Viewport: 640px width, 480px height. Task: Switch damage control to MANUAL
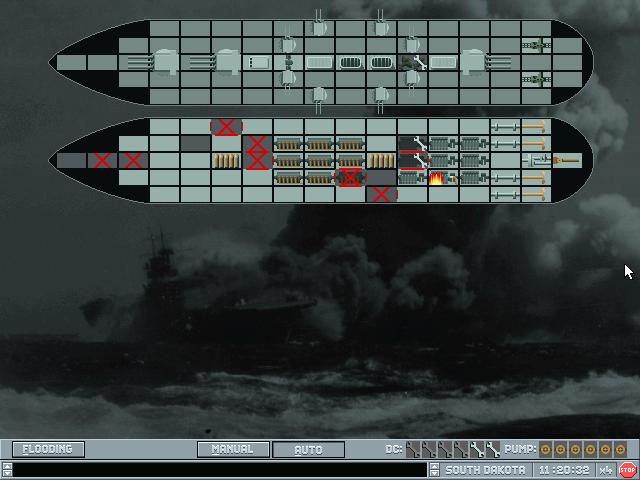coord(233,449)
